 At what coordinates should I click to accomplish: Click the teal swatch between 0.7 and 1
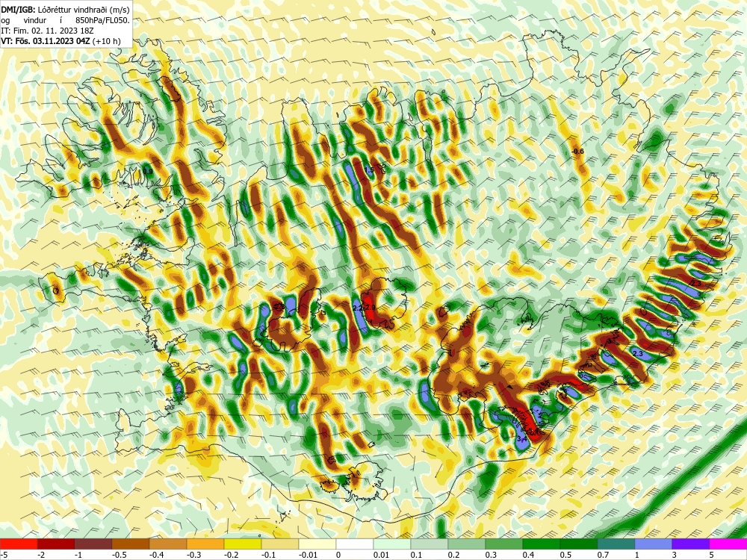pyautogui.click(x=616, y=544)
